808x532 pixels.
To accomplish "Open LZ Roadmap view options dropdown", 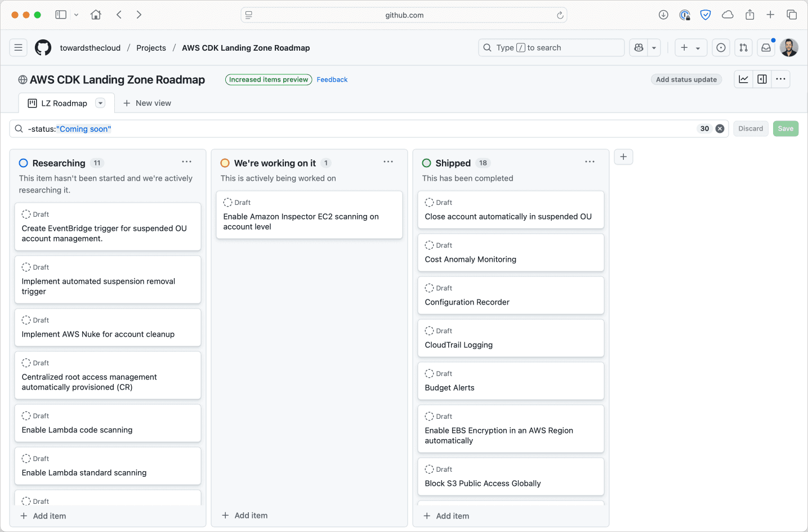I will [x=100, y=103].
